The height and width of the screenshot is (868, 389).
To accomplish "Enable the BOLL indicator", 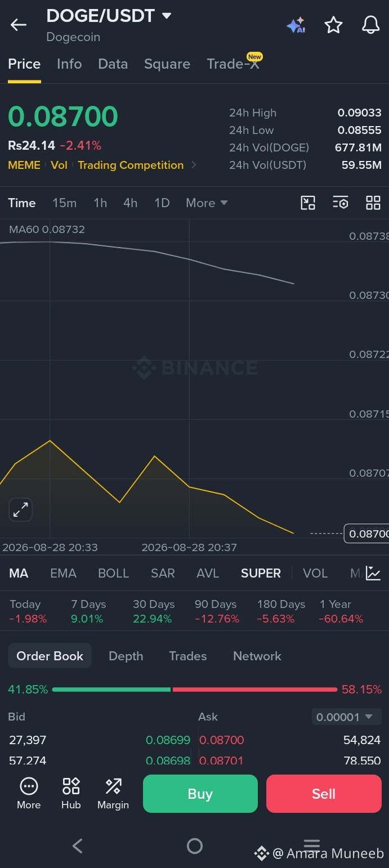I will coord(114,573).
